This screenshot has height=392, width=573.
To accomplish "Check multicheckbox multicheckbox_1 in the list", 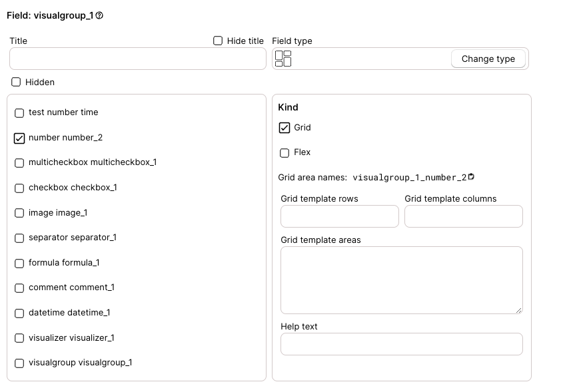I will tap(19, 163).
